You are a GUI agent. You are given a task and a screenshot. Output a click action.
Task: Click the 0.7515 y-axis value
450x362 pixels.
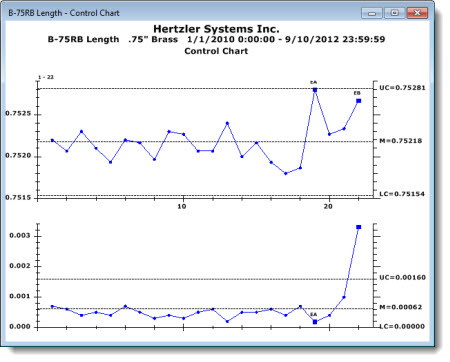(18, 198)
